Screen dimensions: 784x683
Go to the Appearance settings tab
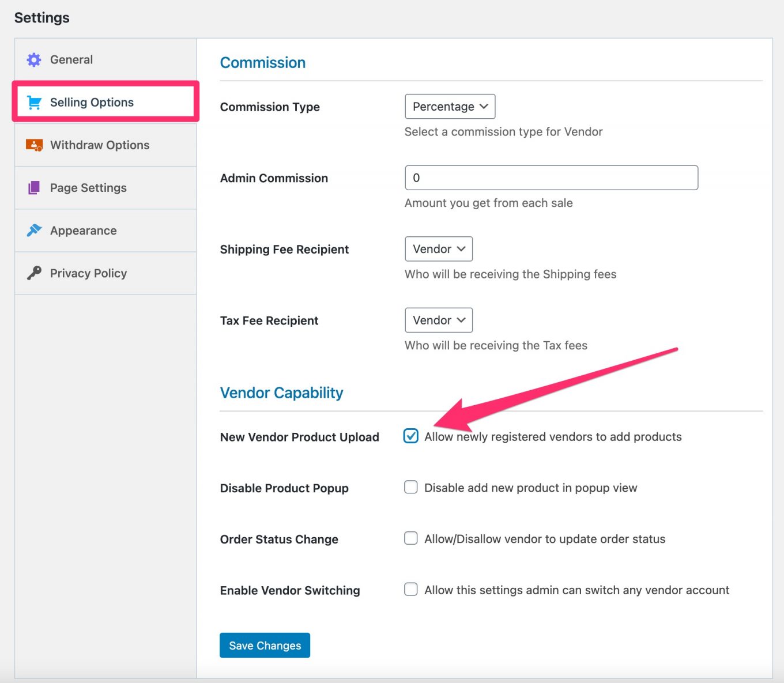(83, 231)
